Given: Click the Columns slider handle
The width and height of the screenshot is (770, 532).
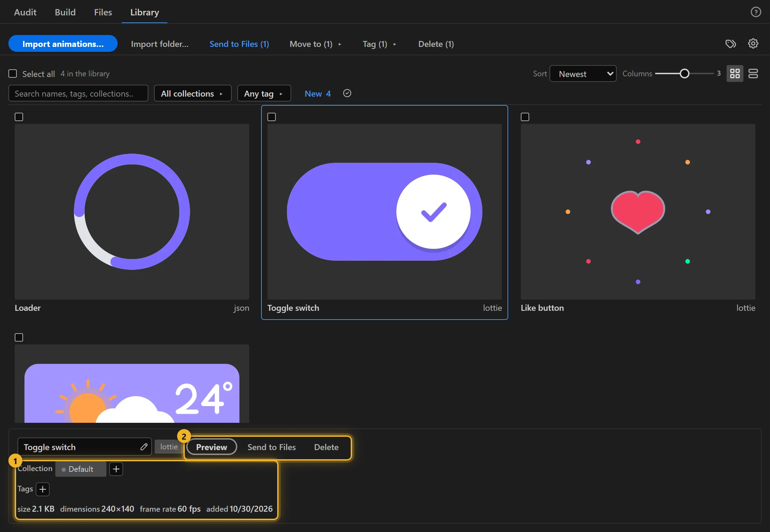Looking at the screenshot, I should click(684, 73).
